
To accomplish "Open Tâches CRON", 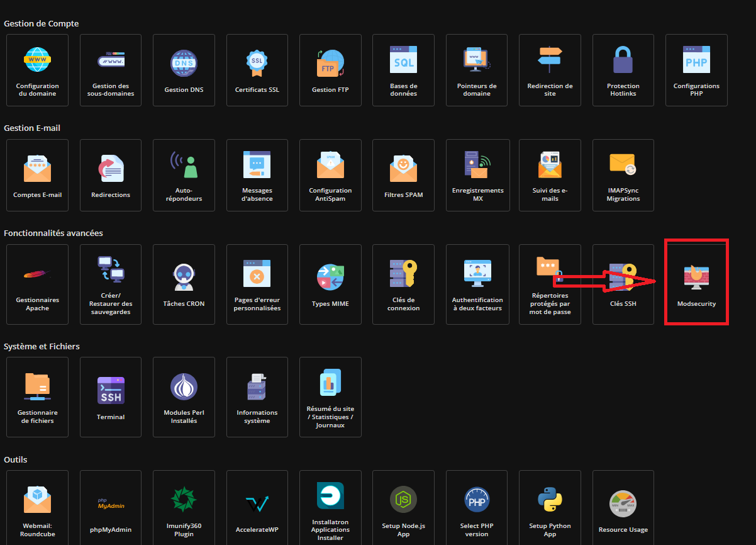I will 184,284.
